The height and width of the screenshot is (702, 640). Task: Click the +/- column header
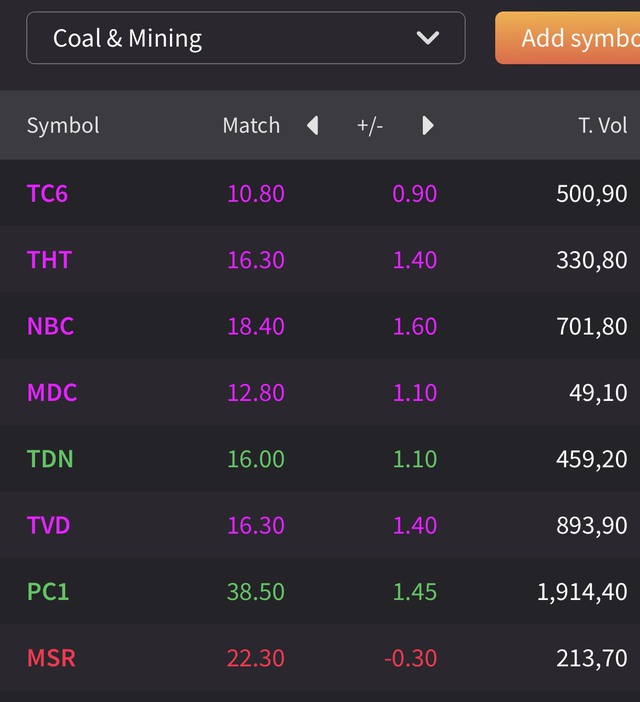pyautogui.click(x=370, y=125)
